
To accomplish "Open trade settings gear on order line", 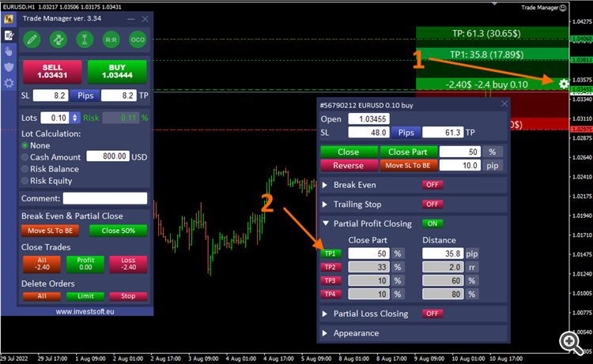I will 564,84.
